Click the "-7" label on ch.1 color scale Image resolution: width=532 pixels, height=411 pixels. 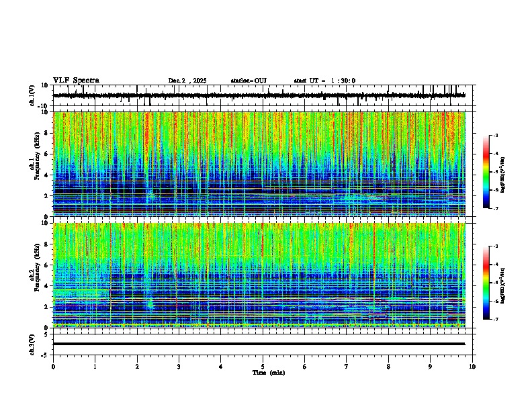(495, 208)
